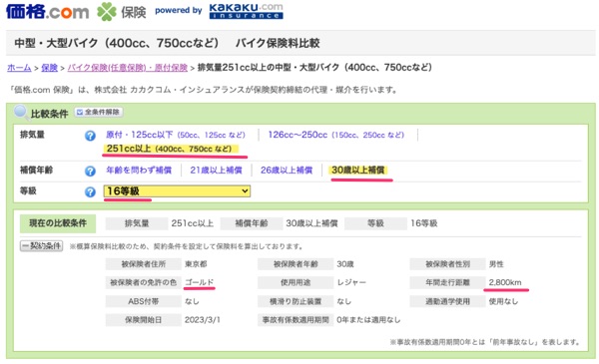Choose 26歳以上補償 age option
This screenshot has width=599, height=364.
pyautogui.click(x=287, y=171)
